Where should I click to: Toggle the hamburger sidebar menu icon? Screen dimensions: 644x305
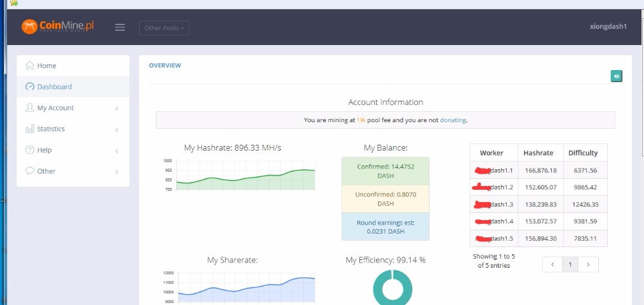pyautogui.click(x=120, y=28)
